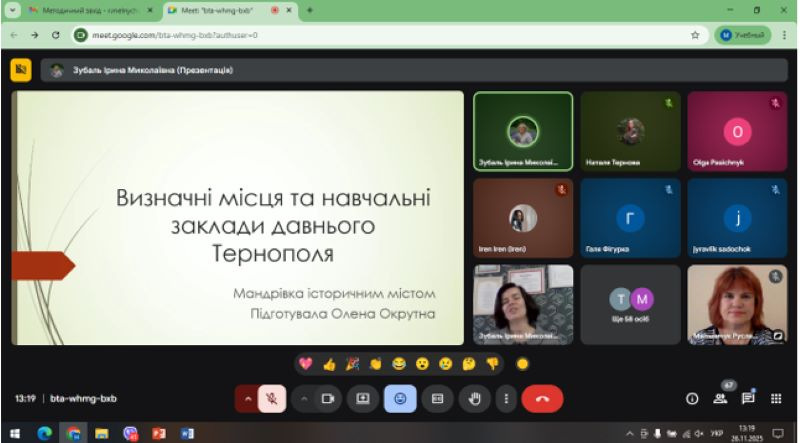The width and height of the screenshot is (800, 443).
Task: Toggle the camera on or off
Action: (326, 398)
